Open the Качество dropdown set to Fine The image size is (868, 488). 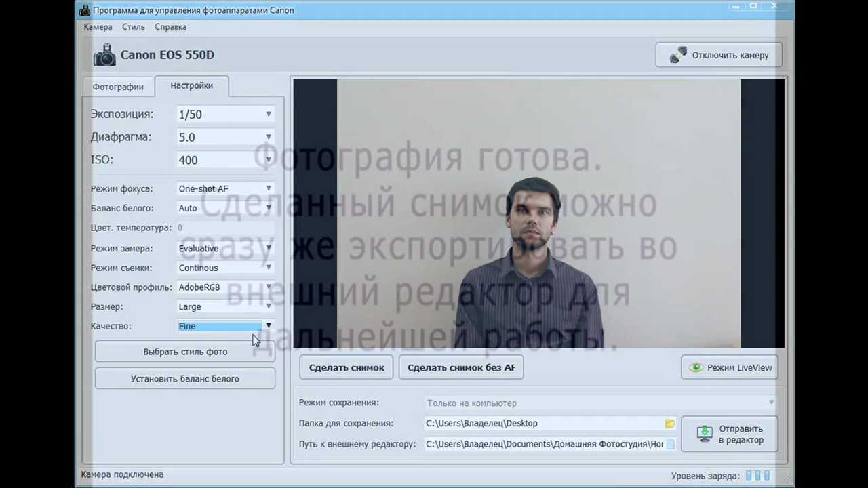coord(225,326)
